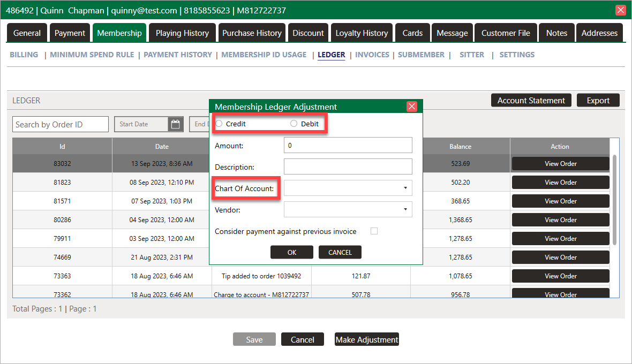The image size is (632, 364).
Task: Click the Account Statement button
Action: click(x=531, y=100)
